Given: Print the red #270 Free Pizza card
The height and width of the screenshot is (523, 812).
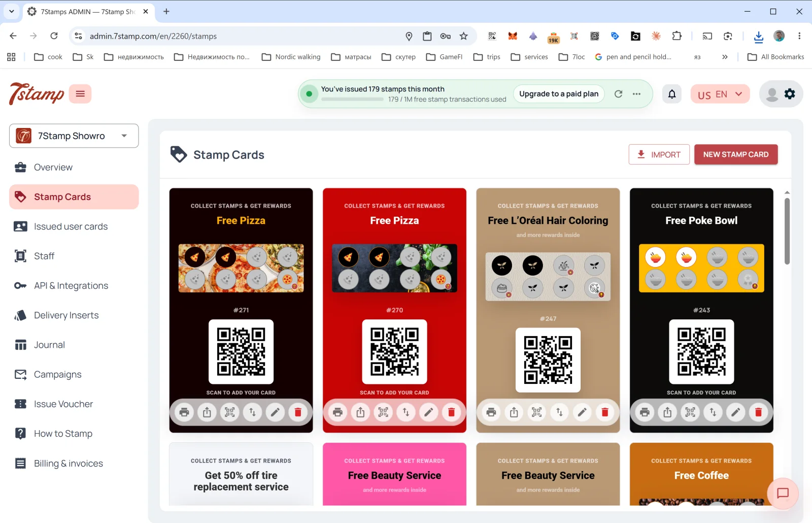Looking at the screenshot, I should click(x=337, y=412).
